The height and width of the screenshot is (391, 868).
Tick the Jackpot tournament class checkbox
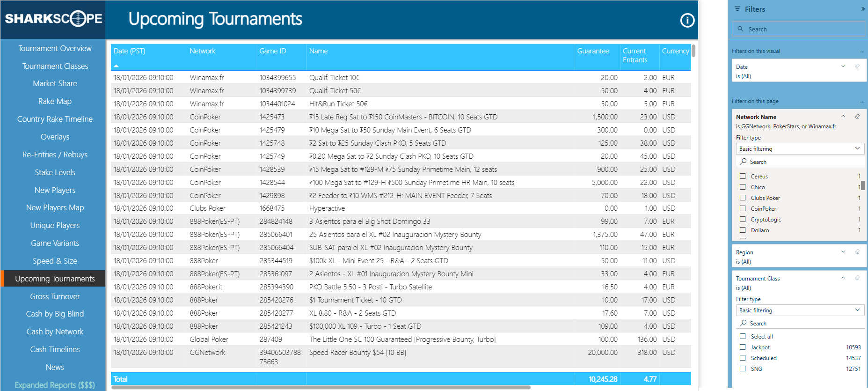click(x=743, y=347)
